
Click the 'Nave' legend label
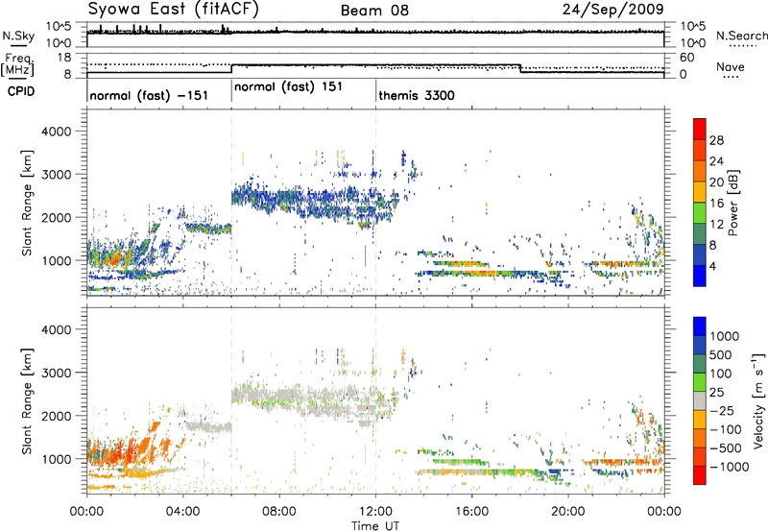click(x=731, y=66)
